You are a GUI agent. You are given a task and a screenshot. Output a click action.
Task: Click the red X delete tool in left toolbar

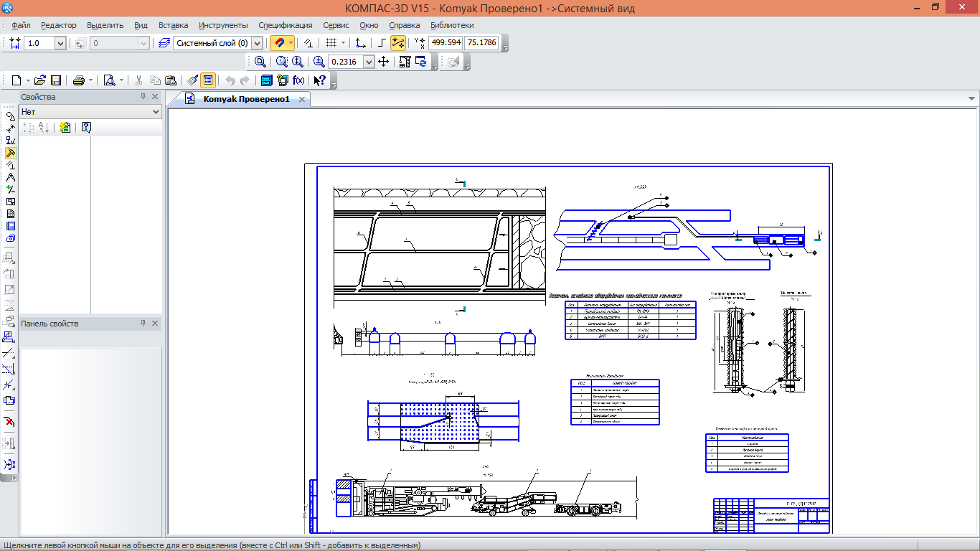[x=9, y=421]
